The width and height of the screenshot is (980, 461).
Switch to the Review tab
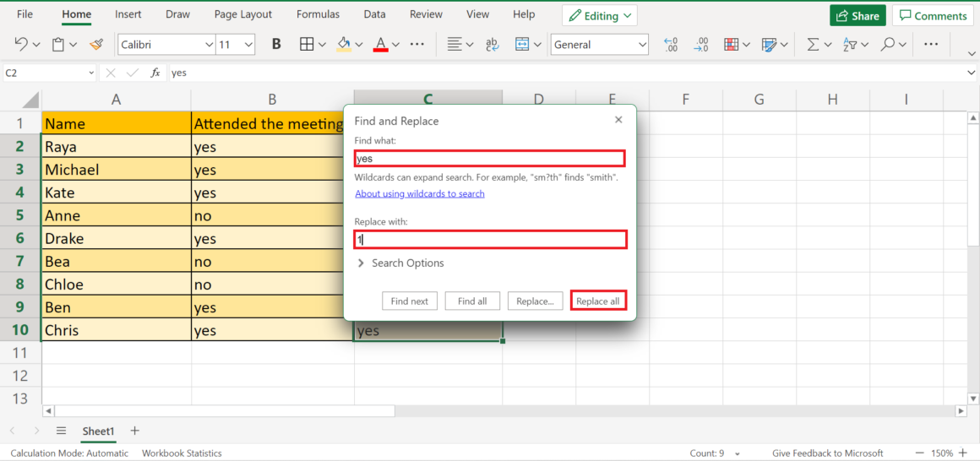pyautogui.click(x=427, y=14)
